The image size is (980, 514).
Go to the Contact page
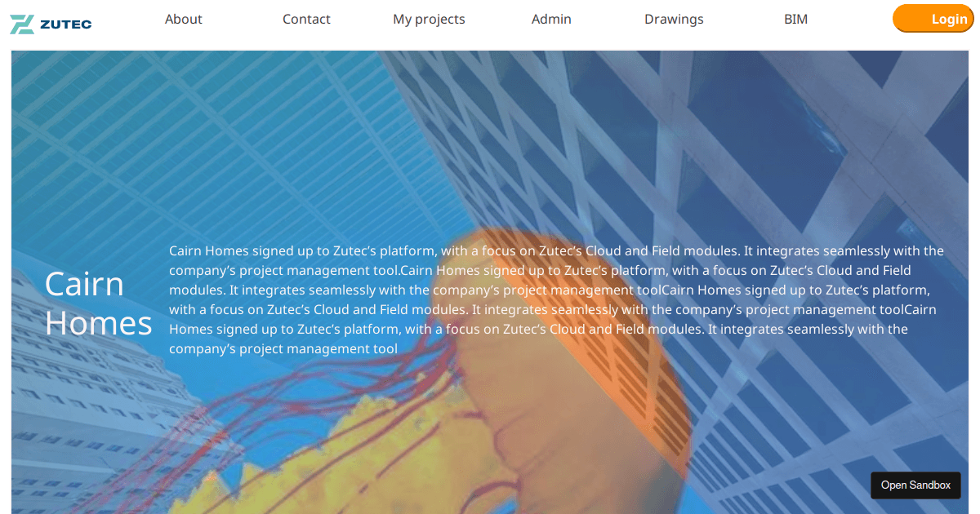pos(306,19)
